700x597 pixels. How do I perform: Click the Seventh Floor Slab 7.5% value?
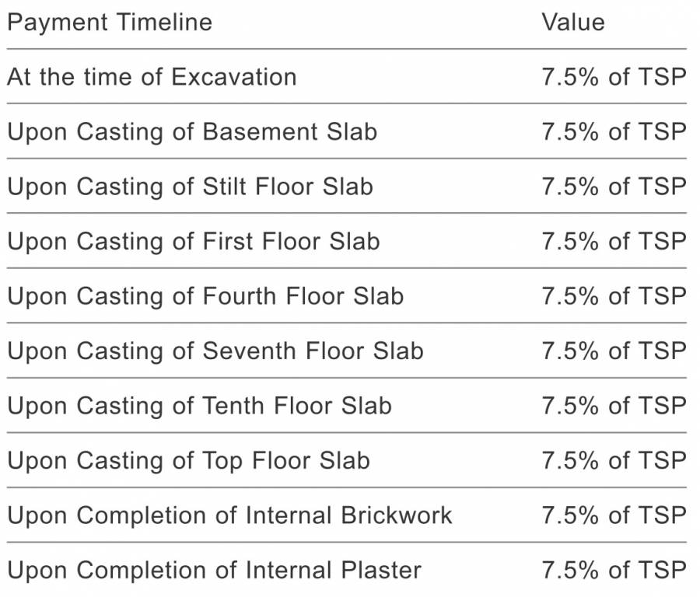click(x=614, y=351)
